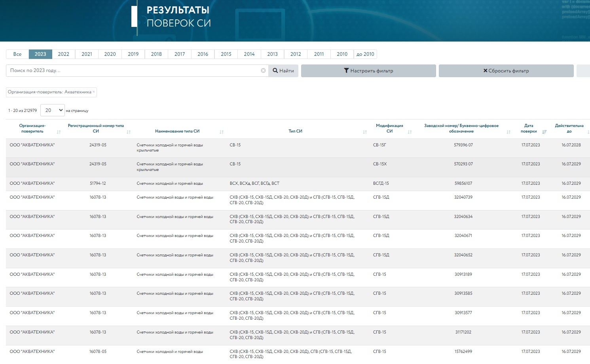Select the 2023 year tab

[x=40, y=54]
